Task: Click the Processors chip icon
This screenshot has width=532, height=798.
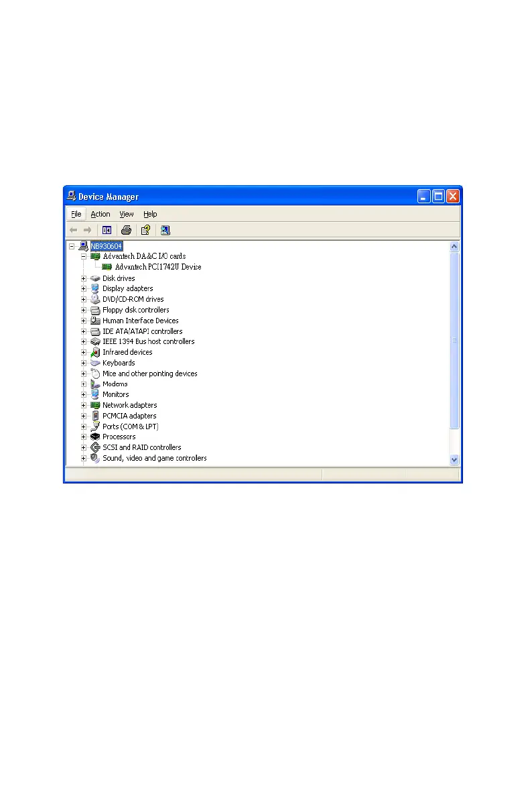Action: 95,437
